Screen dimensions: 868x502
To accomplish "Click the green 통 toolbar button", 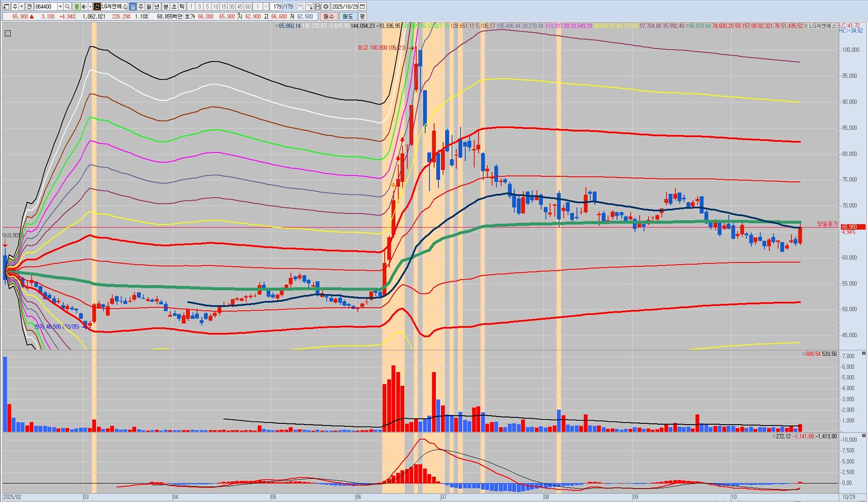I will (77, 7).
